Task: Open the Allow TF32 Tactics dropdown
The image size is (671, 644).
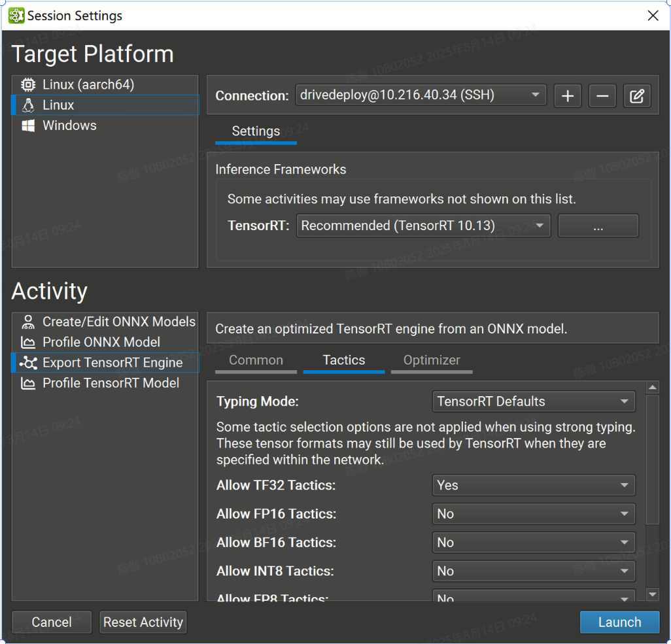Action: [x=534, y=485]
